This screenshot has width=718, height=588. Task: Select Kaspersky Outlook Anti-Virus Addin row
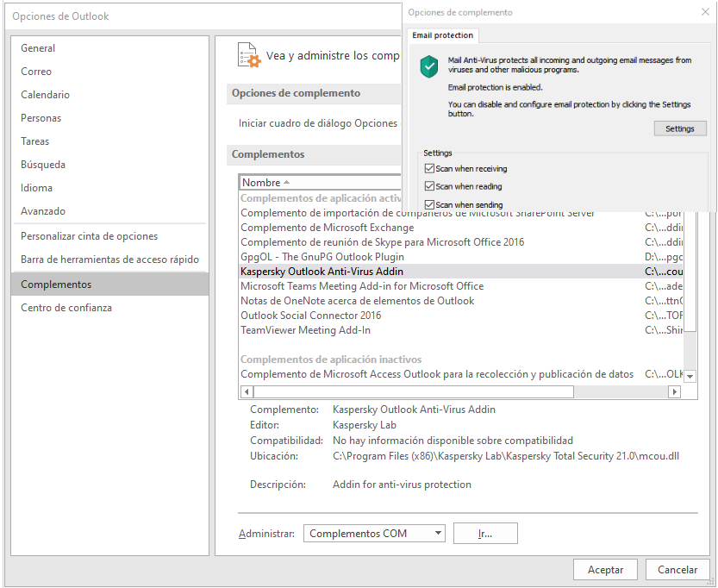tap(462, 272)
